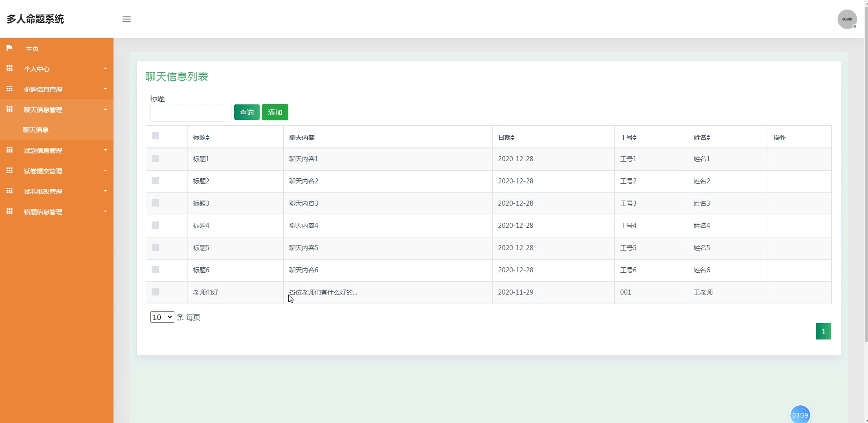This screenshot has width=868, height=423.
Task: Click the grid icon beside 试卷提交管理
Action: coord(9,171)
